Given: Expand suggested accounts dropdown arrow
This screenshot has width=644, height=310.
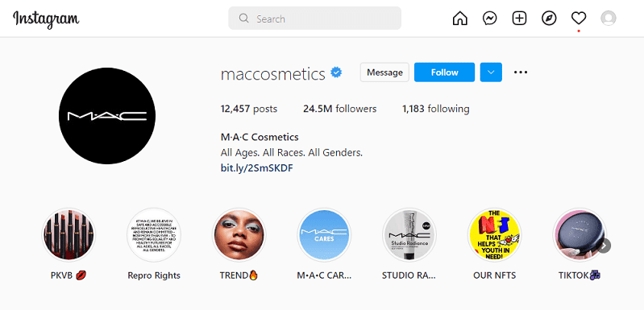Looking at the screenshot, I should (x=491, y=72).
